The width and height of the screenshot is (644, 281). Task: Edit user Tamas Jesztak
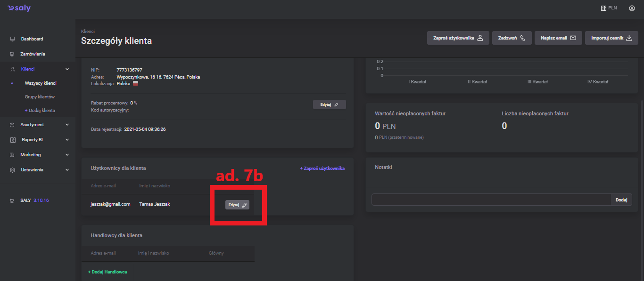click(237, 205)
